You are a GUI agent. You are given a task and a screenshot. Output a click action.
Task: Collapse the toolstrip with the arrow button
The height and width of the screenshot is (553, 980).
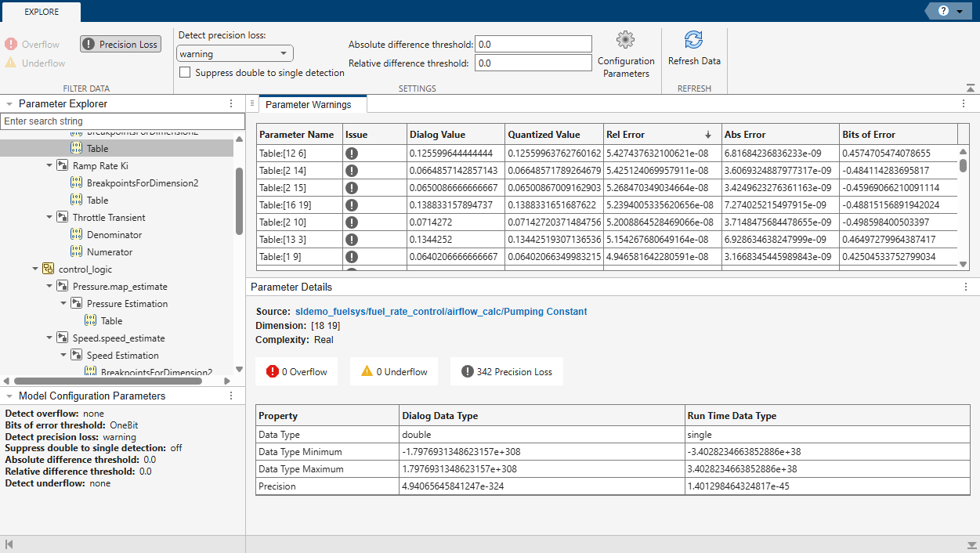pyautogui.click(x=971, y=89)
